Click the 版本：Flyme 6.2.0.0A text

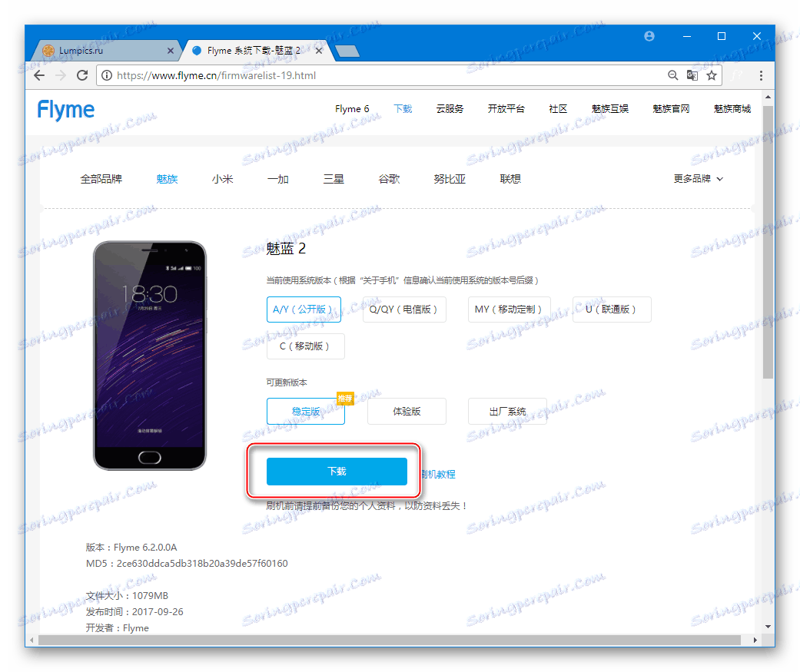tap(131, 547)
